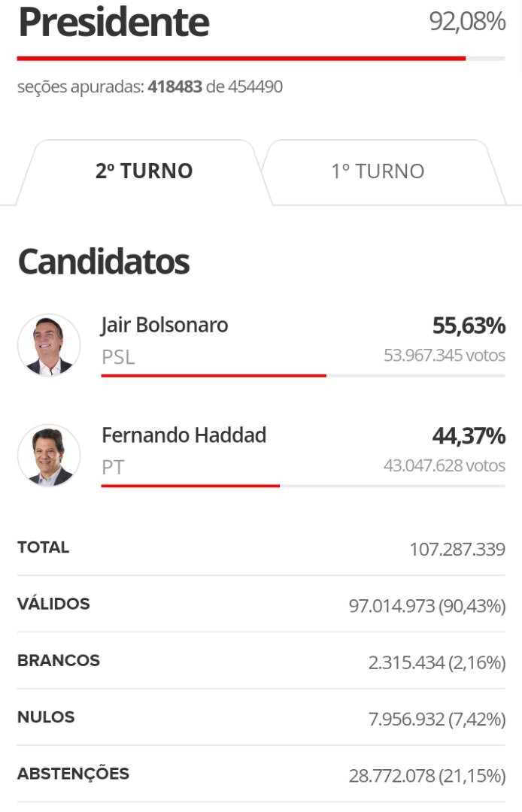Image resolution: width=522 pixels, height=812 pixels.
Task: Select the VÁLIDOS votes row
Action: pyautogui.click(x=260, y=604)
